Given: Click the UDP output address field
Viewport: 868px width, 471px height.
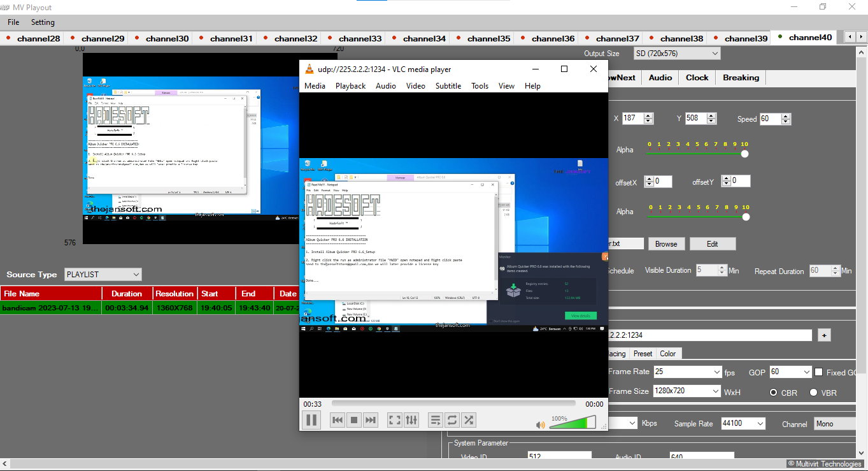Looking at the screenshot, I should (709, 335).
